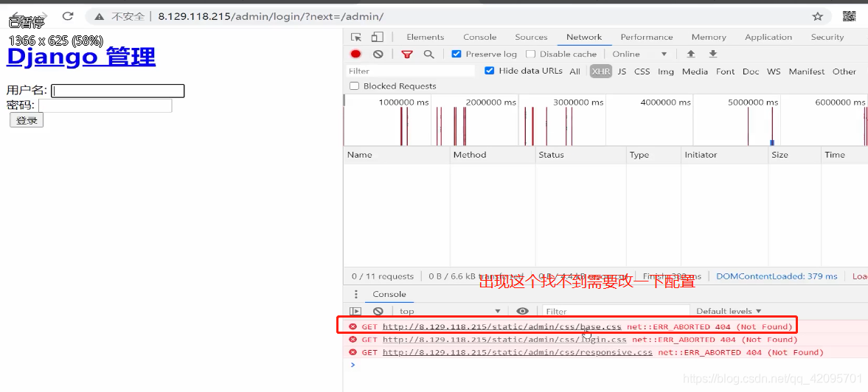The height and width of the screenshot is (392, 868).
Task: Reload the page with the refresh icon
Action: click(68, 17)
